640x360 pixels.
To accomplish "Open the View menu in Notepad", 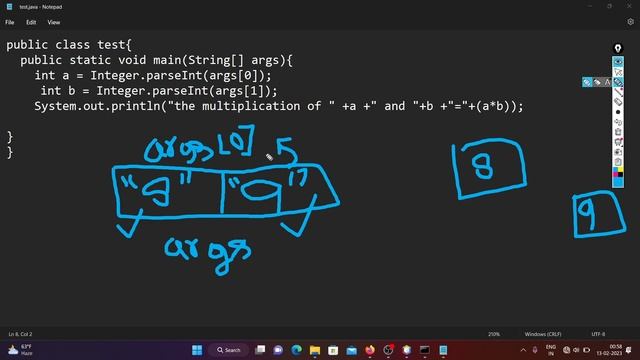I will [x=53, y=22].
